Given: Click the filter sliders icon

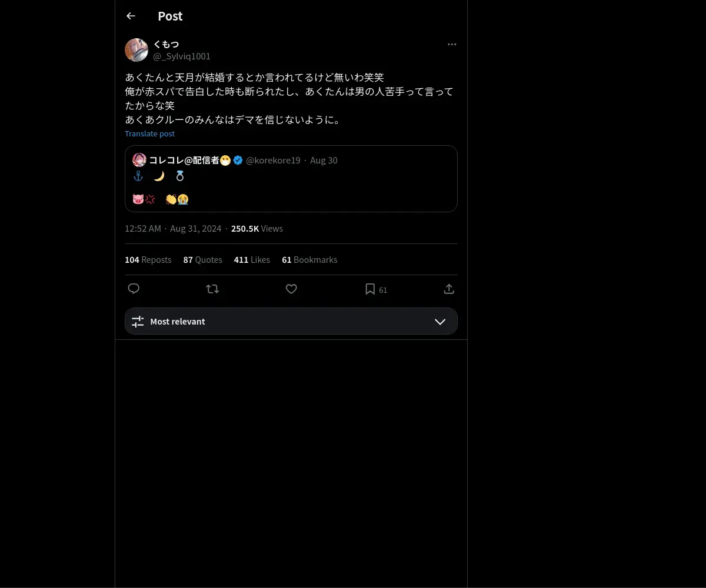Looking at the screenshot, I should 138,322.
